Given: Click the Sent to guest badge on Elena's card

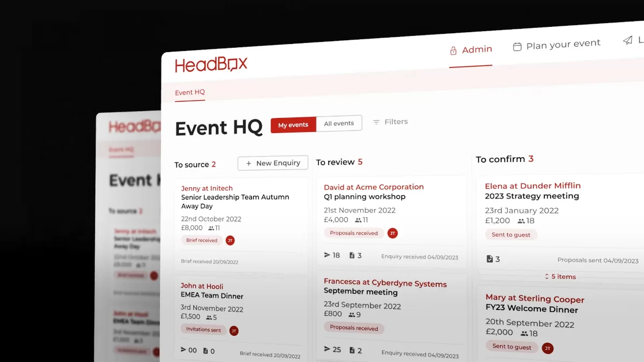Looking at the screenshot, I should 511,235.
